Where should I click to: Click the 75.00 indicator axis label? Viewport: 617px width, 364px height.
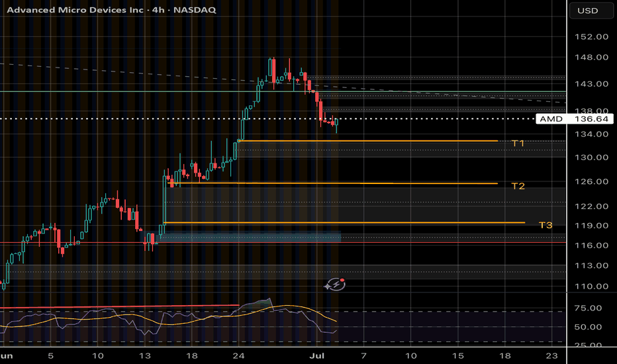pos(588,308)
